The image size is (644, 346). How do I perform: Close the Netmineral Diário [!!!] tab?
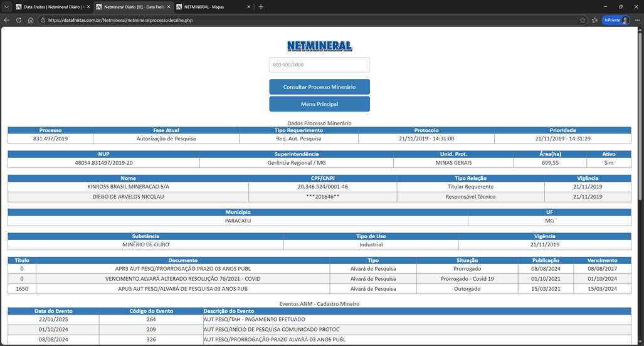pyautogui.click(x=169, y=6)
